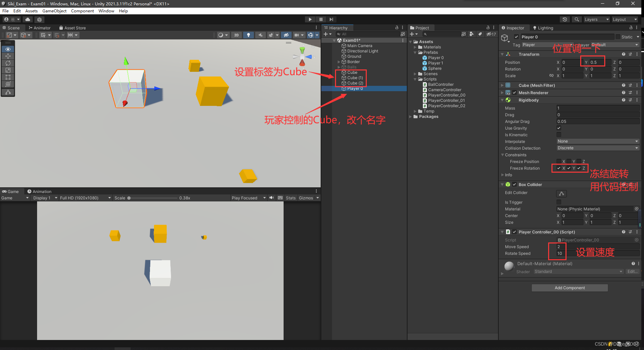
Task: Toggle Mesh Renderer enabled checkbox
Action: [515, 93]
